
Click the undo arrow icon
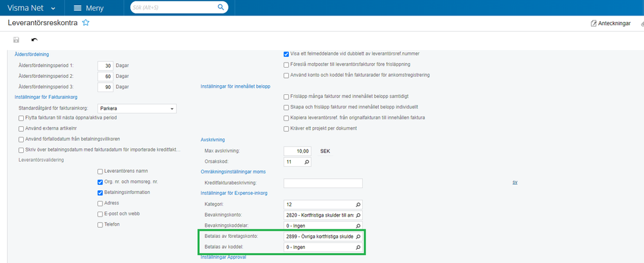(x=34, y=40)
